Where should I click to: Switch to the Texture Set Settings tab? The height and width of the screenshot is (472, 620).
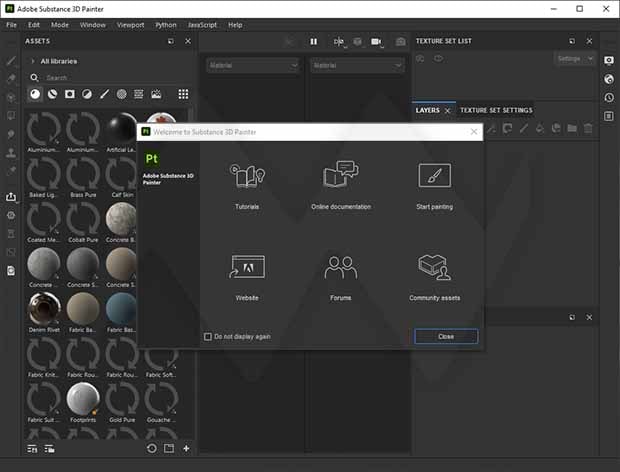[x=496, y=110]
